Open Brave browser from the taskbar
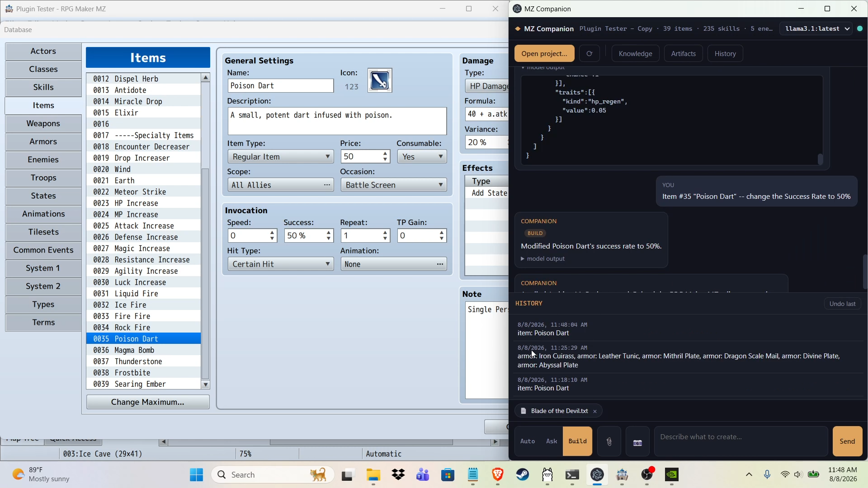This screenshot has height=488, width=868. pyautogui.click(x=498, y=475)
